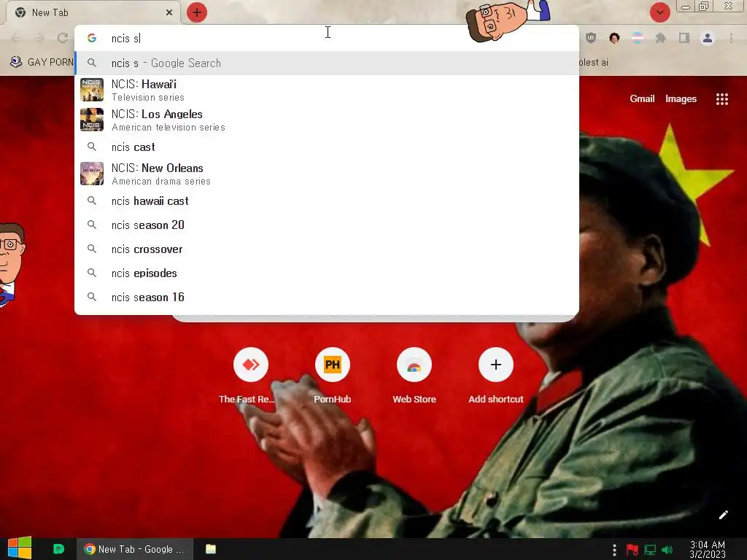
Task: Click search magnifier beside 'ncis cast'
Action: pyautogui.click(x=92, y=147)
